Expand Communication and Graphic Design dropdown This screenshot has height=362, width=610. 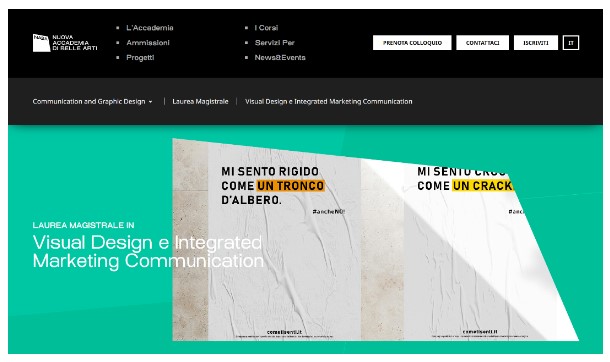click(93, 101)
